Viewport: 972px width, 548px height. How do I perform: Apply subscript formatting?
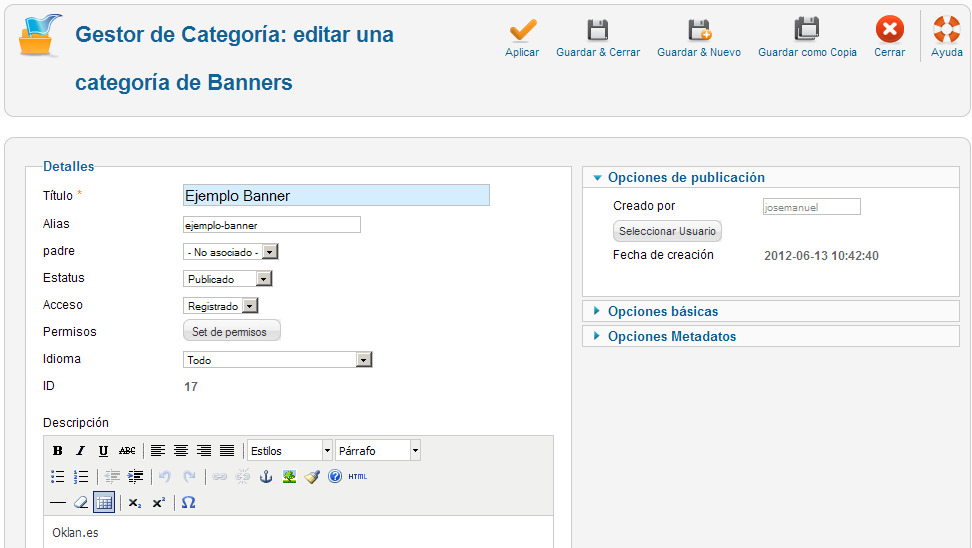pyautogui.click(x=135, y=503)
